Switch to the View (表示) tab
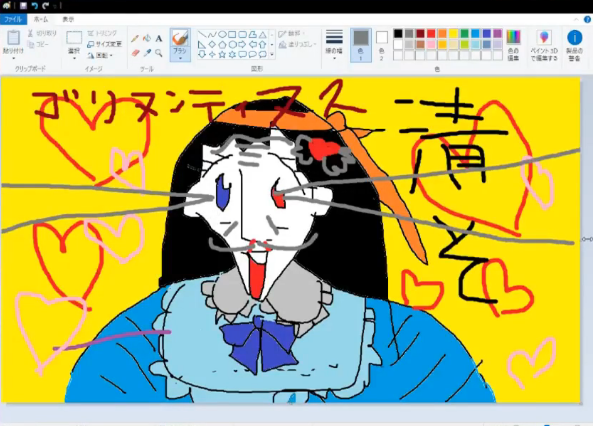 point(68,19)
